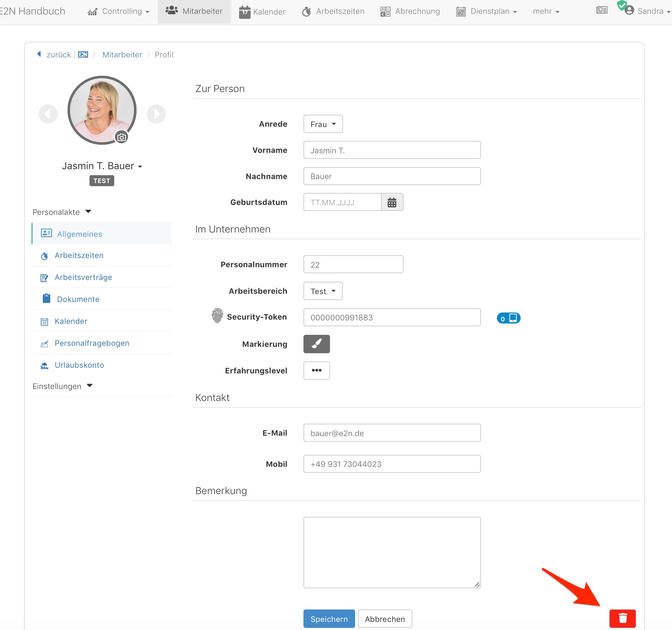Click the Personalnummer field
This screenshot has height=630, width=672.
click(x=353, y=264)
